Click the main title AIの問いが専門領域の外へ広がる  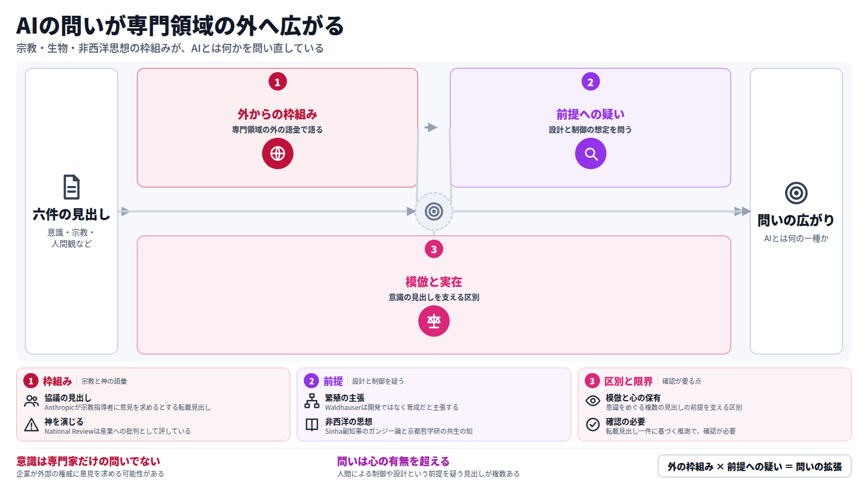pos(180,25)
